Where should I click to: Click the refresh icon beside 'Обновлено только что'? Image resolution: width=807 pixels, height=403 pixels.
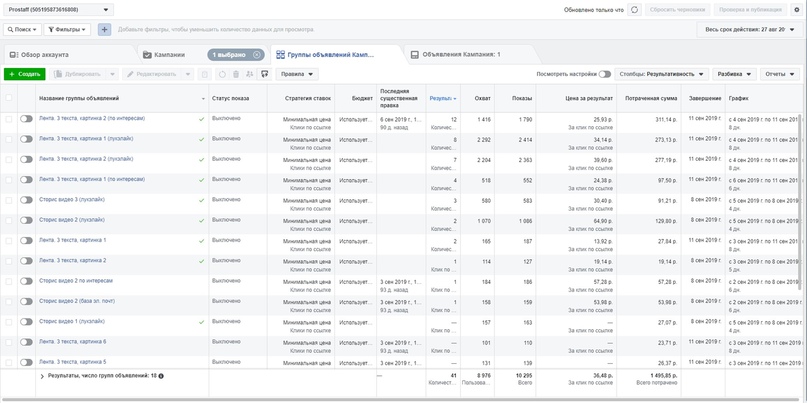634,10
